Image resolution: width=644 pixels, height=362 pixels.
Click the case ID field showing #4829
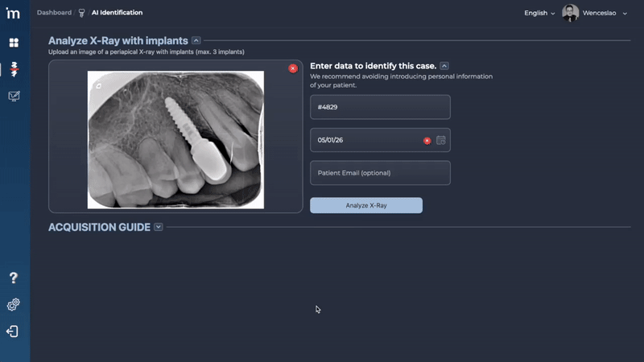pos(380,107)
